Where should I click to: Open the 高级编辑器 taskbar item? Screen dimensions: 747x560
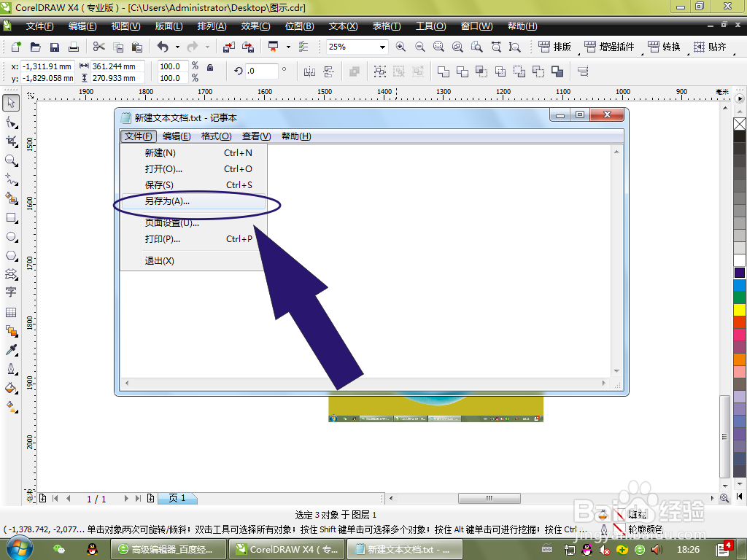[x=169, y=549]
